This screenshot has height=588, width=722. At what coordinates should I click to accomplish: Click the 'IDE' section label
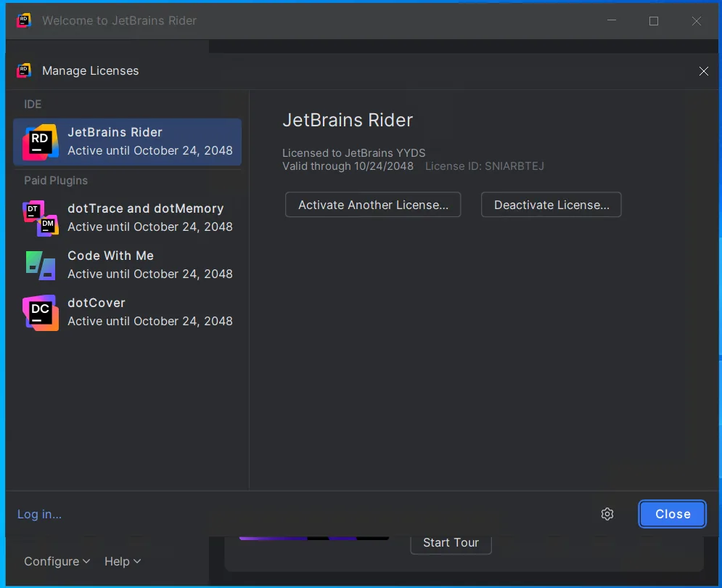coord(33,104)
